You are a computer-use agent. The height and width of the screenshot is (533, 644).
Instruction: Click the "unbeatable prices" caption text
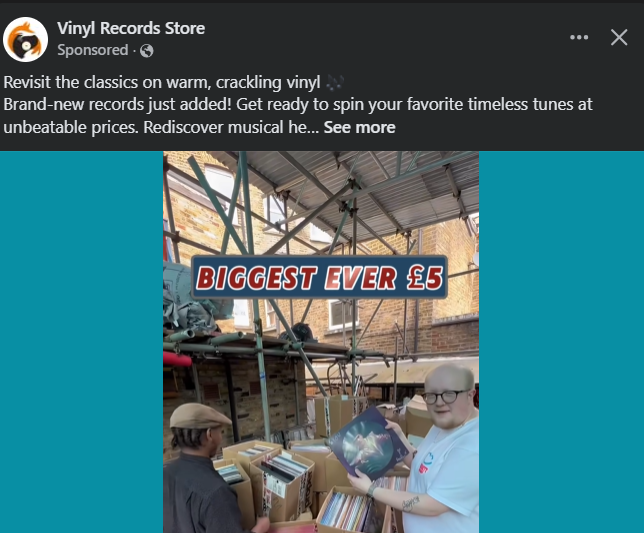(x=71, y=127)
